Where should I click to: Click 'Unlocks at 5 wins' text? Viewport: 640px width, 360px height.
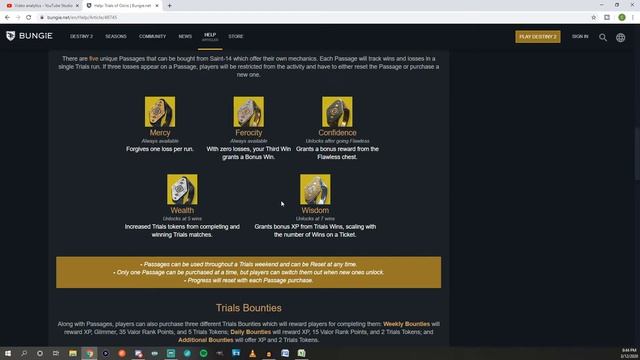[182, 219]
